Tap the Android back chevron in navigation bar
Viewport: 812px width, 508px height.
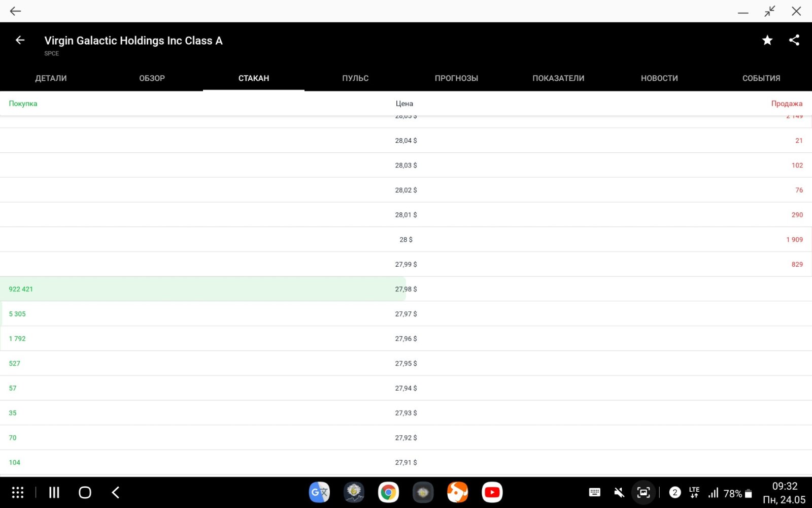[x=116, y=492]
